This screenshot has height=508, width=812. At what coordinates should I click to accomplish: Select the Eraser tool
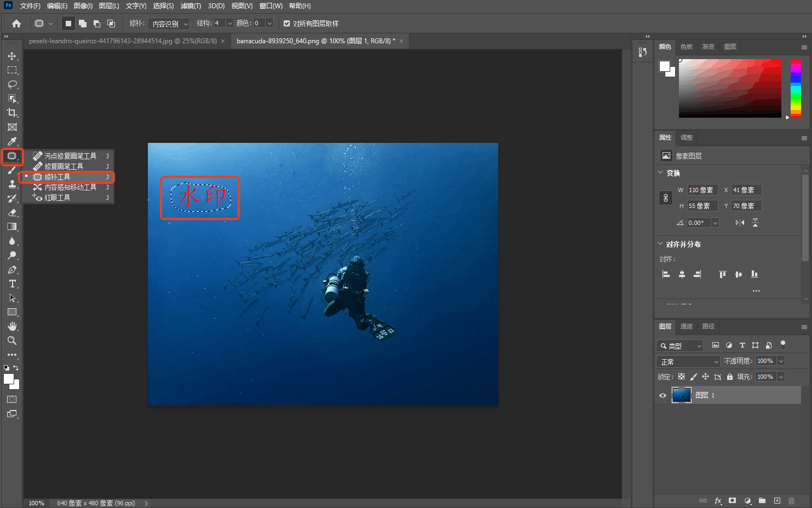coord(12,213)
